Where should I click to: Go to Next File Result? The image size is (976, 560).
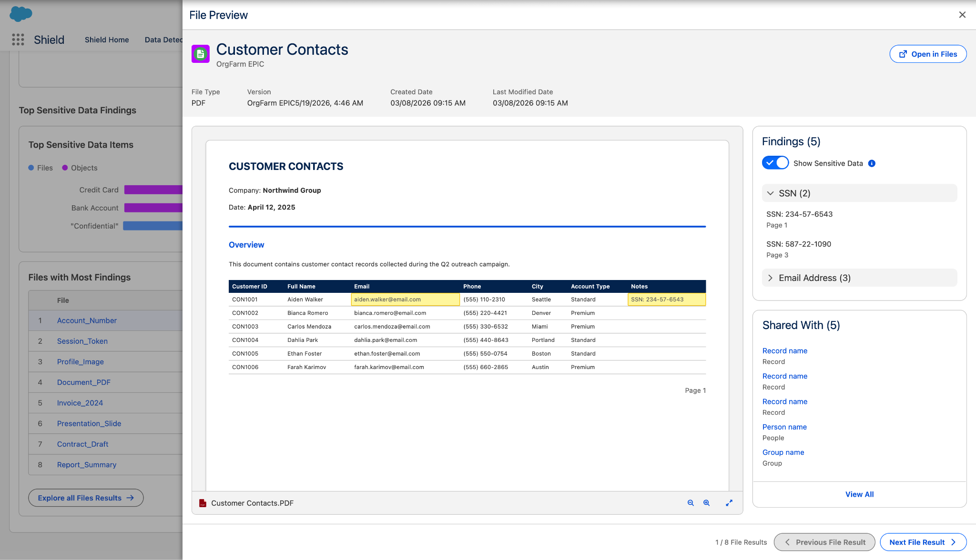(923, 542)
